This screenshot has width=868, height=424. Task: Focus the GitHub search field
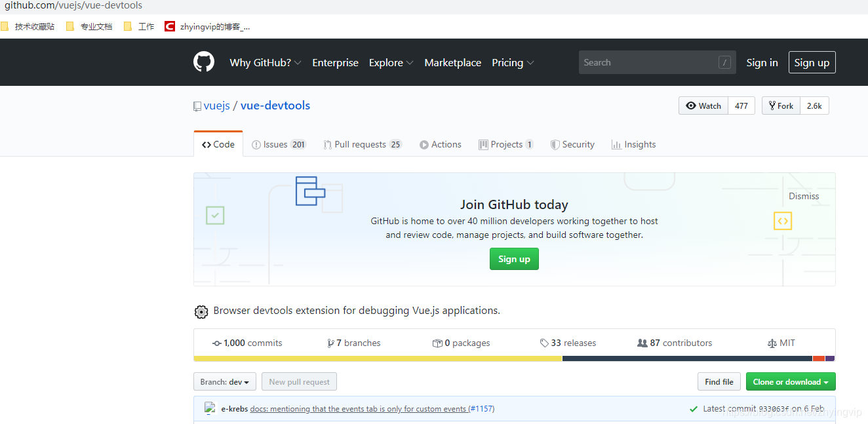[657, 62]
